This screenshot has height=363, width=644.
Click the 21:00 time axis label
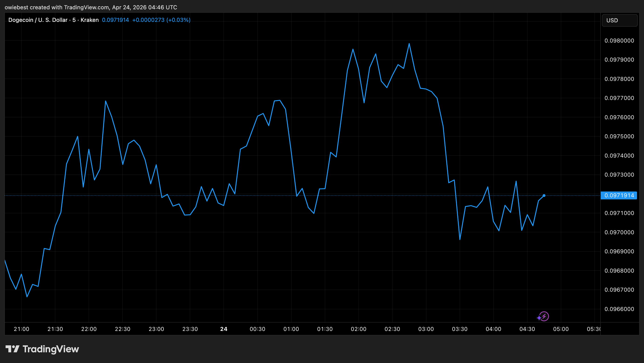[21, 329]
